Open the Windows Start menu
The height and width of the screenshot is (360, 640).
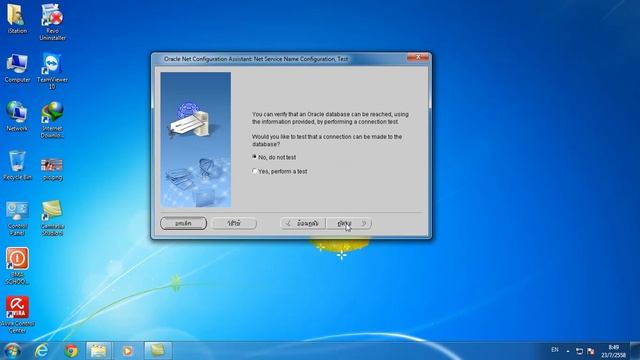(12, 351)
